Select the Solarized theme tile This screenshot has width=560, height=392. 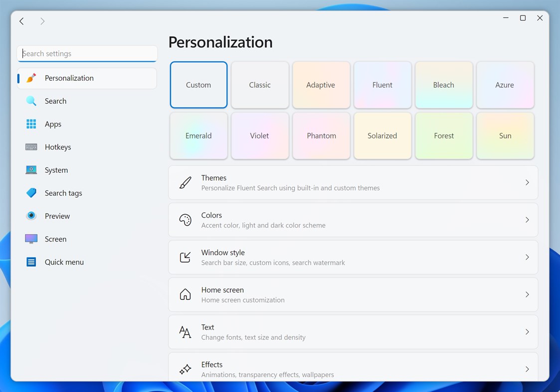[382, 135]
